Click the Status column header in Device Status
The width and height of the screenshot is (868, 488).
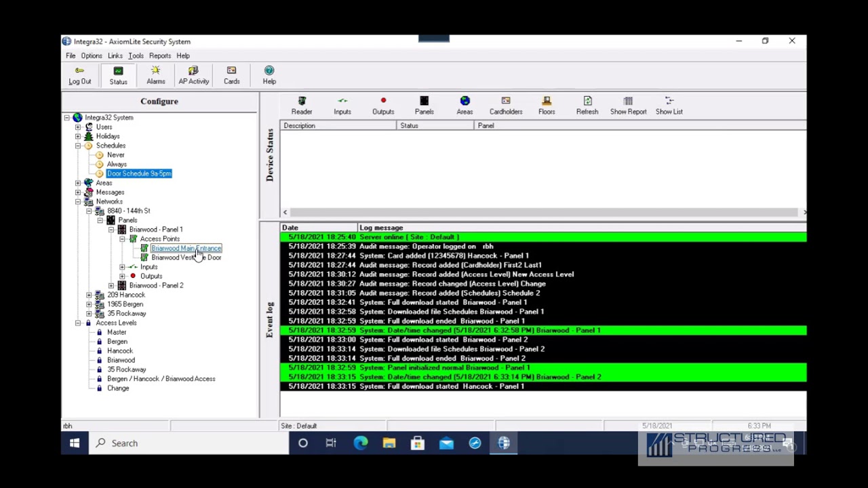[436, 126]
